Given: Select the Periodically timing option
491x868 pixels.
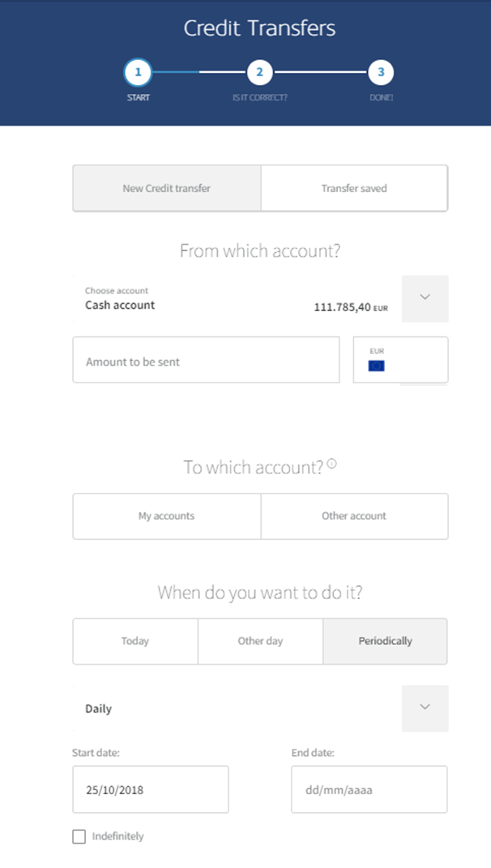Looking at the screenshot, I should (x=386, y=641).
